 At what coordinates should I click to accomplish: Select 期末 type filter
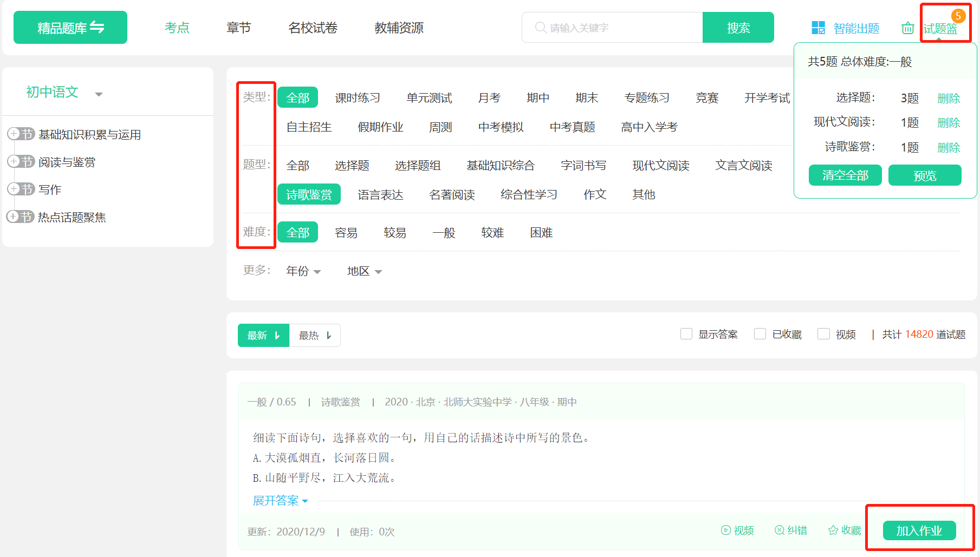pos(586,98)
